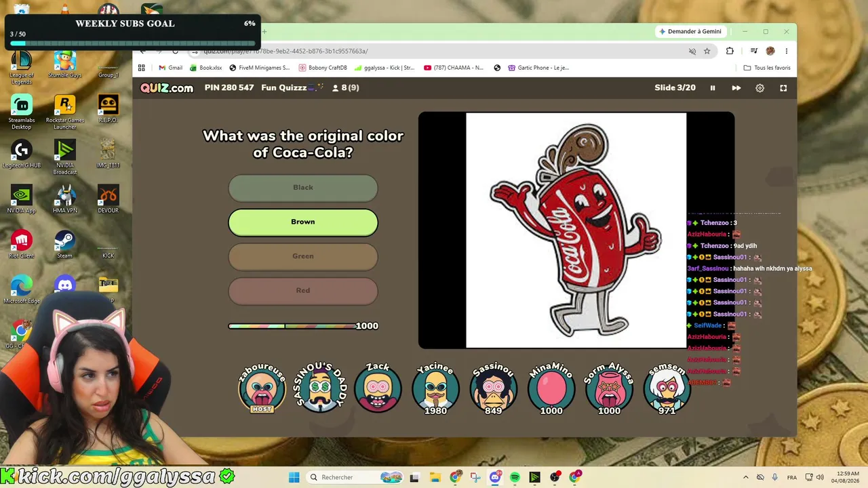868x488 pixels.
Task: Open Steam desktop shortcut
Action: click(65, 245)
